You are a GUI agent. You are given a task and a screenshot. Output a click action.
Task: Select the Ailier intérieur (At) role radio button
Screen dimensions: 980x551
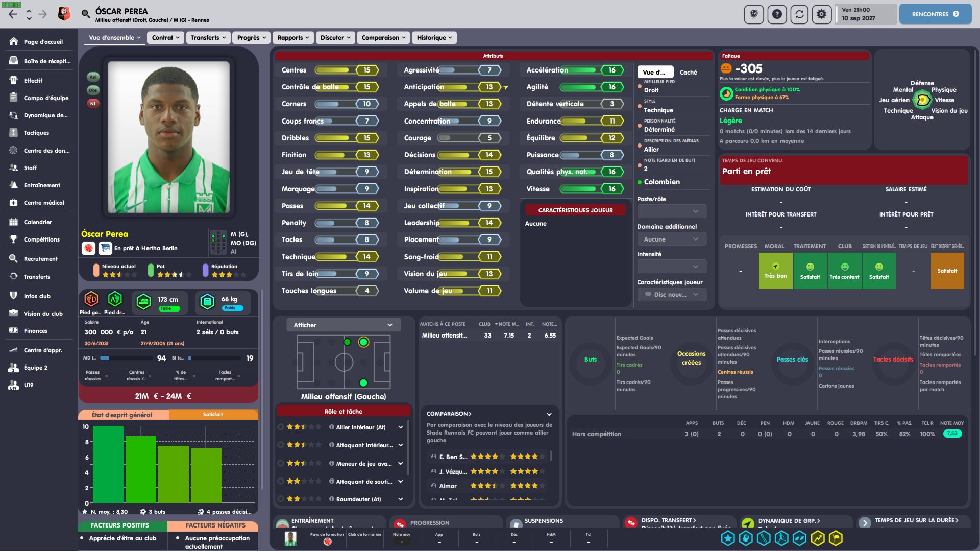pyautogui.click(x=281, y=427)
